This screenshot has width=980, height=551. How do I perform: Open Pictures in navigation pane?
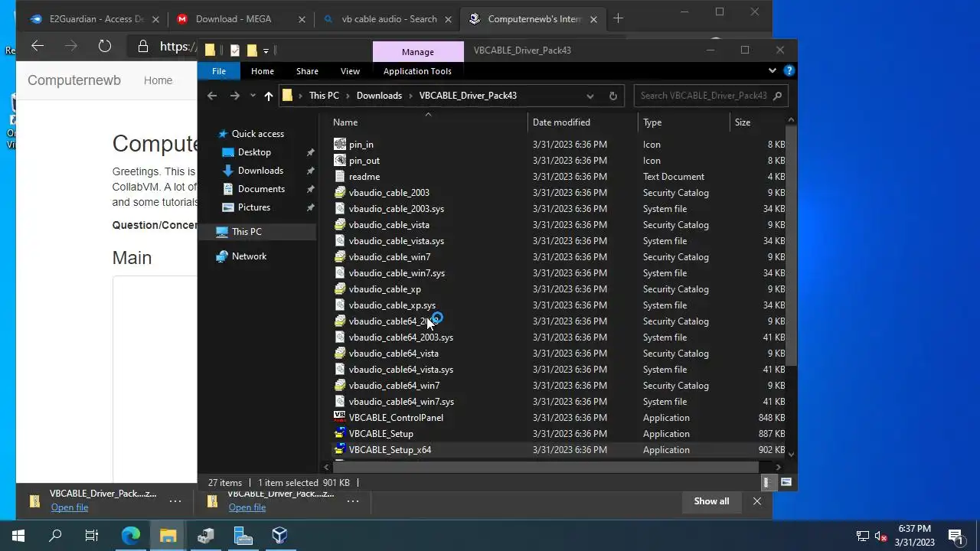tap(253, 207)
